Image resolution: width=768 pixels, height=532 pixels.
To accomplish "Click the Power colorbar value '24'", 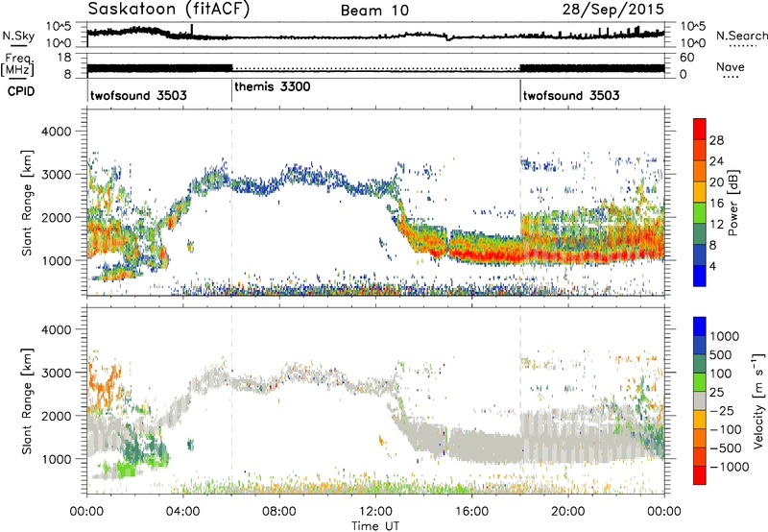I will [716, 161].
